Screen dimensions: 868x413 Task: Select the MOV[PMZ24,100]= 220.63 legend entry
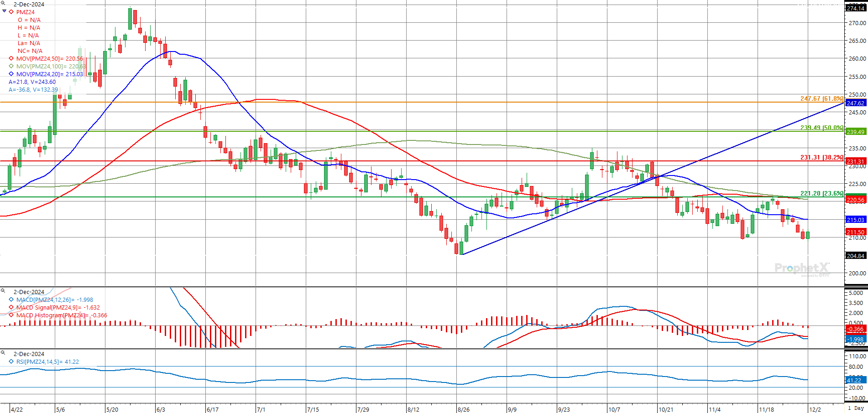point(51,67)
